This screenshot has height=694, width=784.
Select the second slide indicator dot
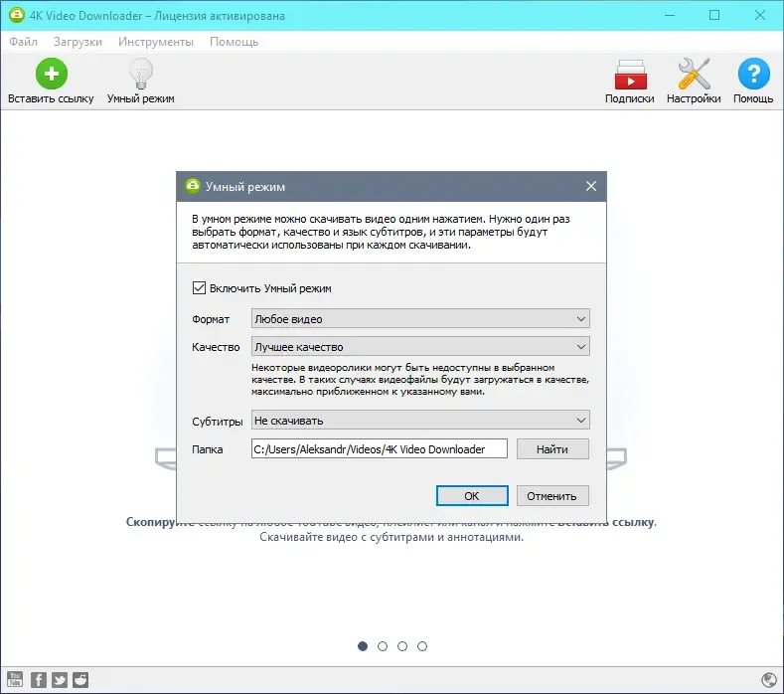(x=383, y=646)
